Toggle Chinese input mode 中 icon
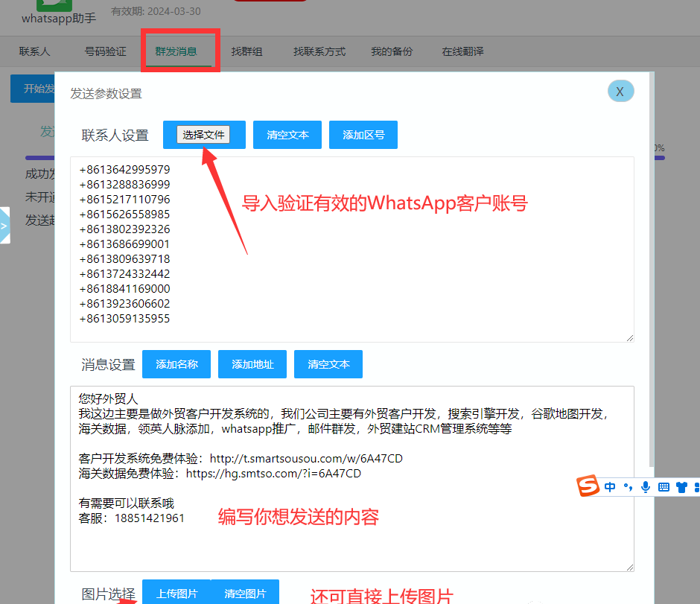The width and height of the screenshot is (700, 604). click(610, 487)
